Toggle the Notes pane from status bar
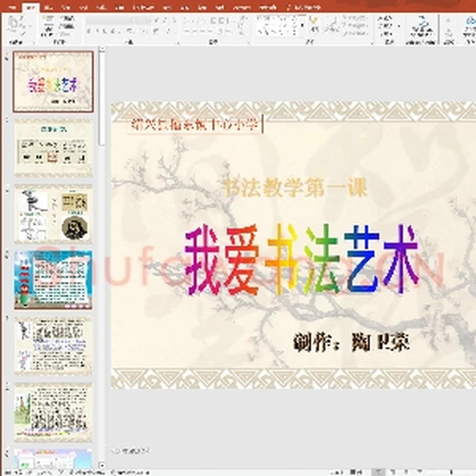The image size is (476, 476). (x=337, y=472)
